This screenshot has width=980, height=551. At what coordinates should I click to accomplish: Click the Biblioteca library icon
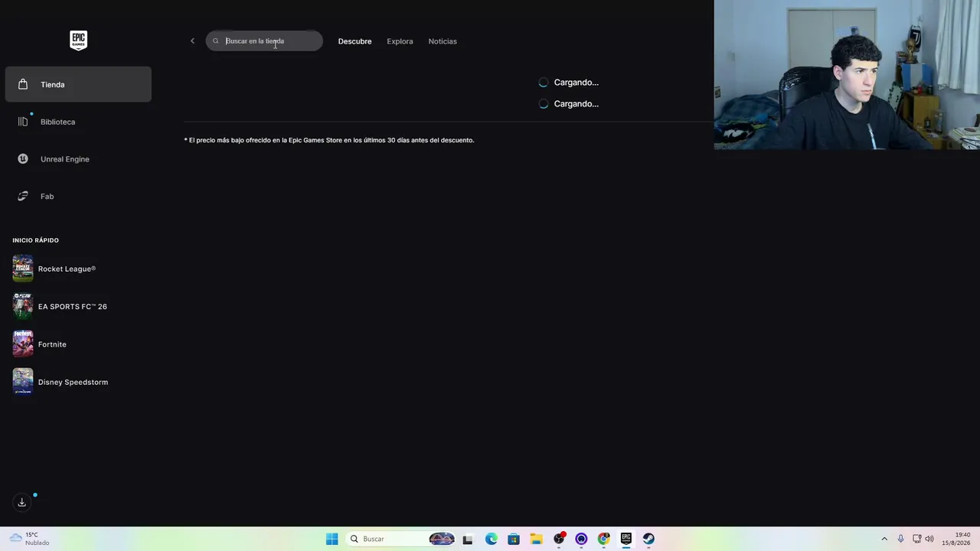[x=23, y=122]
